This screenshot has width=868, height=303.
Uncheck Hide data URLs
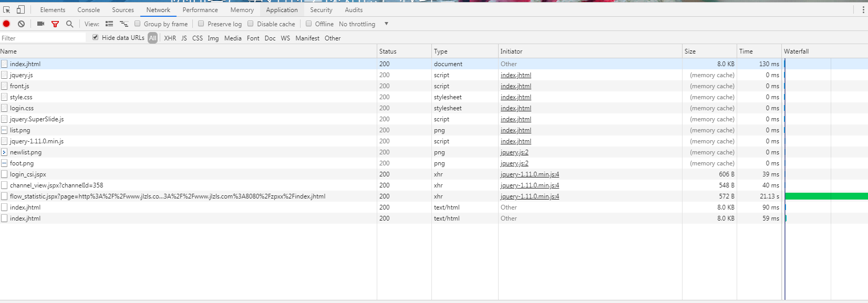95,37
